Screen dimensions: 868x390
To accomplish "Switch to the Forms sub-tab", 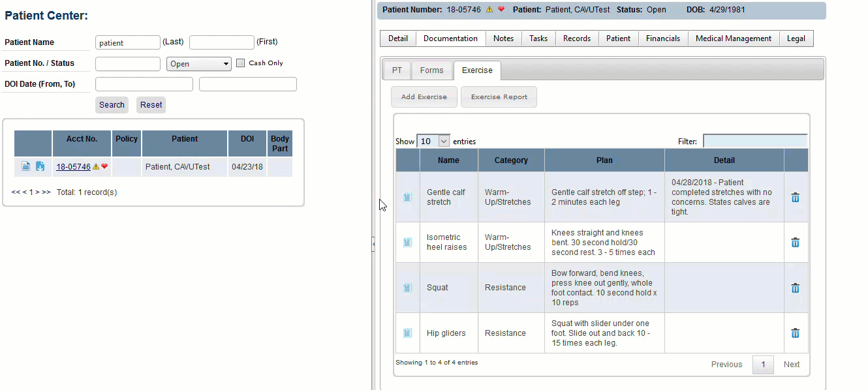I will 432,70.
